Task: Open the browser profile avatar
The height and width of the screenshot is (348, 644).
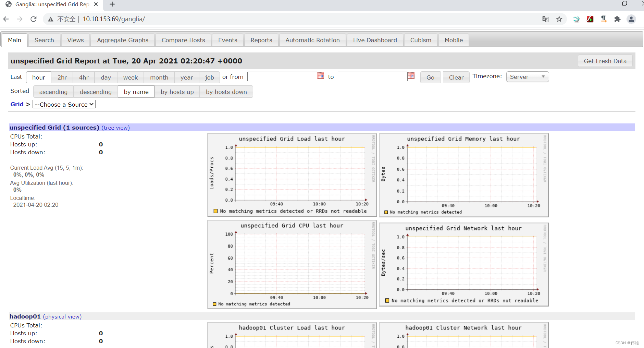Action: 631,19
